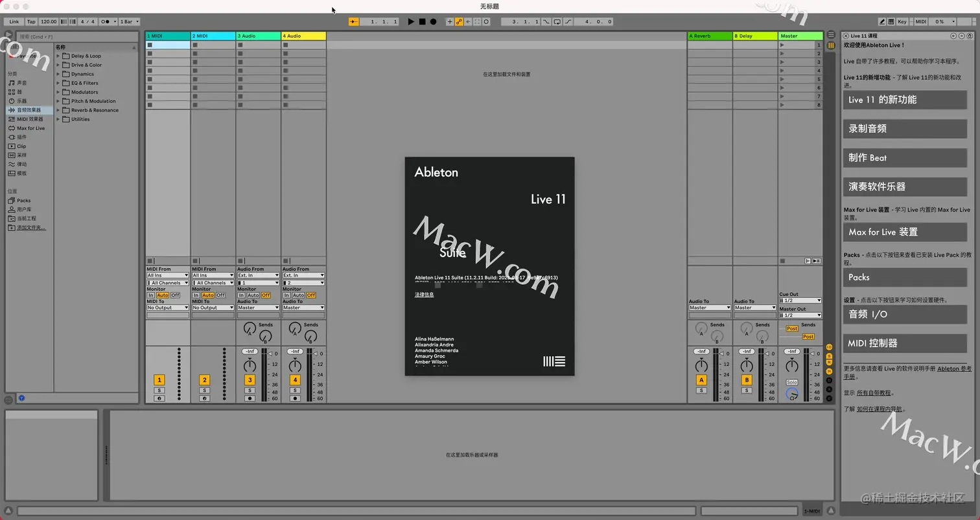Viewport: 980px width, 520px height.
Task: Set track 3 Monitor to In
Action: pyautogui.click(x=242, y=295)
